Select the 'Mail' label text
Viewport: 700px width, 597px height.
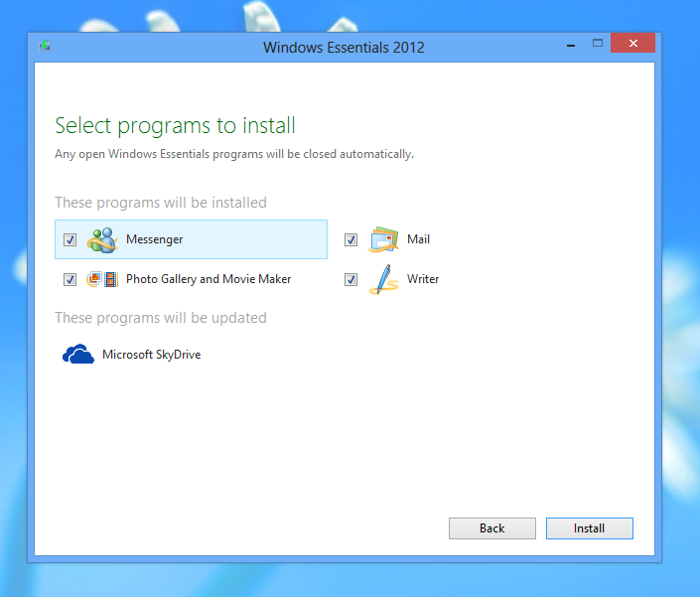pos(418,238)
